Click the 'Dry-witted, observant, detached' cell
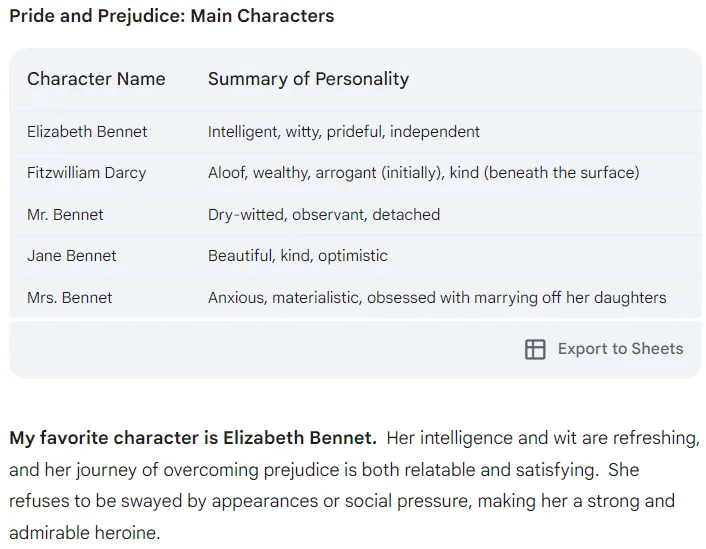This screenshot has width=706, height=549. tap(324, 214)
